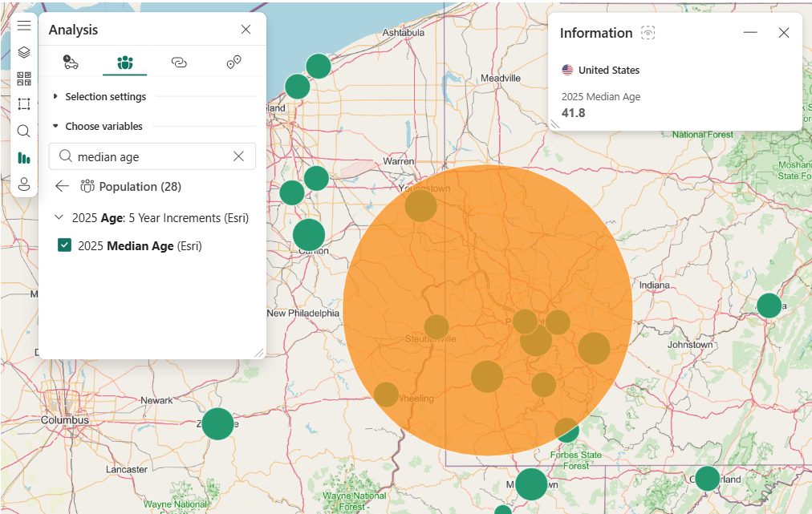Activate the rectangle selection tool

click(24, 104)
